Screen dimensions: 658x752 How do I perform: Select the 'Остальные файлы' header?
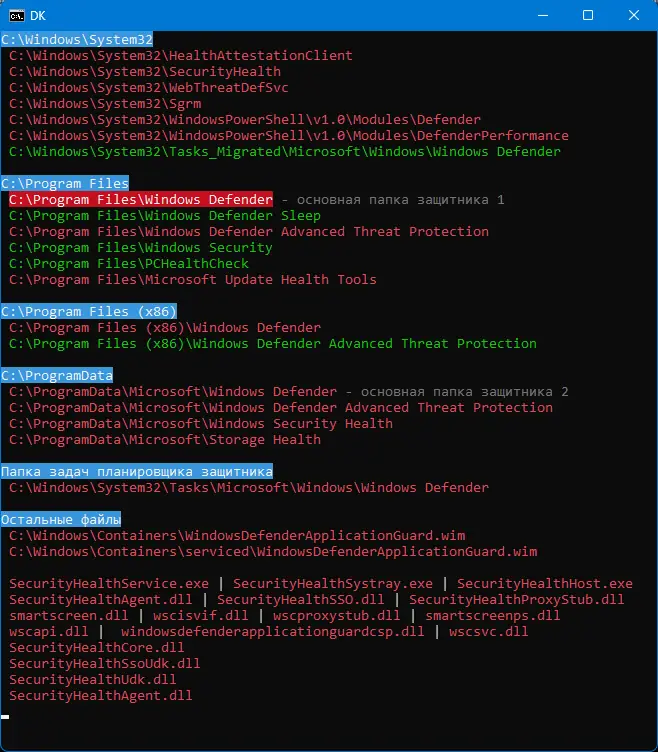(61, 519)
